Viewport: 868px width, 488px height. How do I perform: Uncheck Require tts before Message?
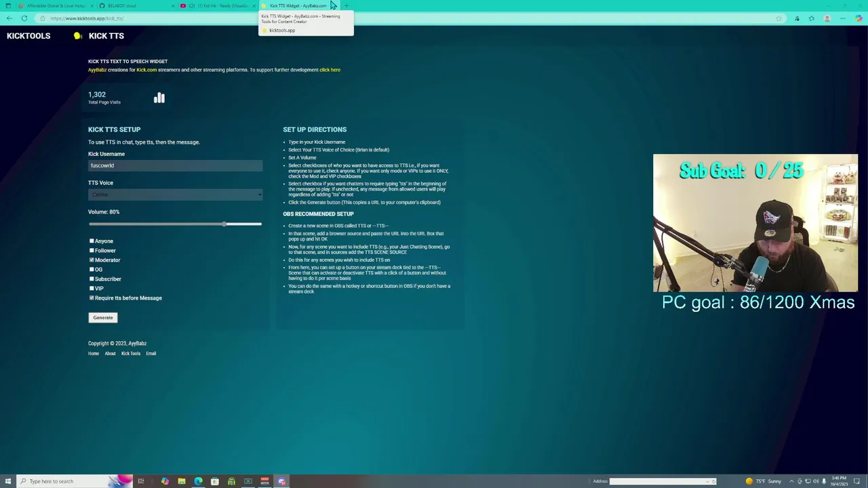coord(92,298)
